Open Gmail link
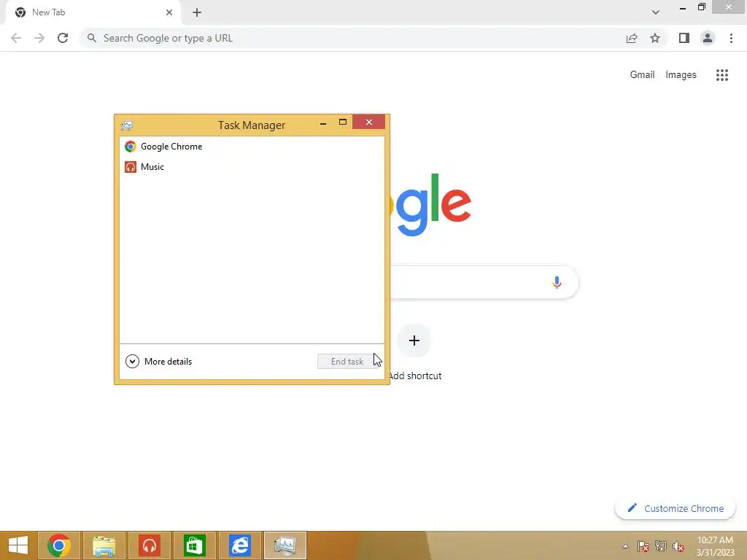Image resolution: width=747 pixels, height=560 pixels. click(x=642, y=75)
